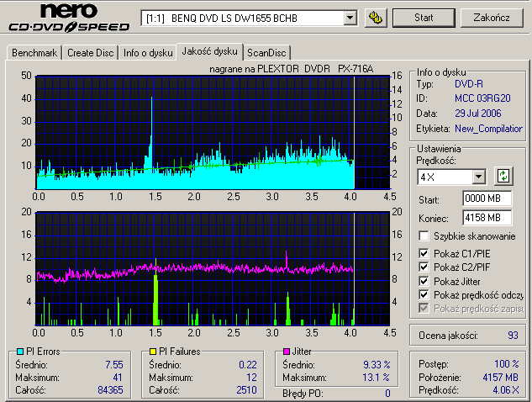The image size is (532, 402).
Task: Switch to the Create Disc tab
Action: tap(90, 53)
